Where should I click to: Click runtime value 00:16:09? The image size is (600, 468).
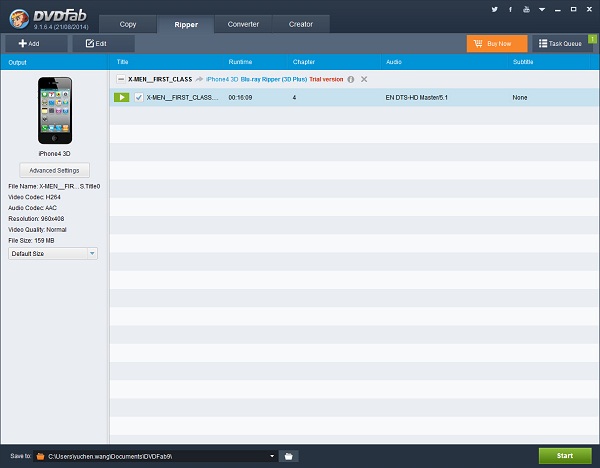[x=240, y=98]
